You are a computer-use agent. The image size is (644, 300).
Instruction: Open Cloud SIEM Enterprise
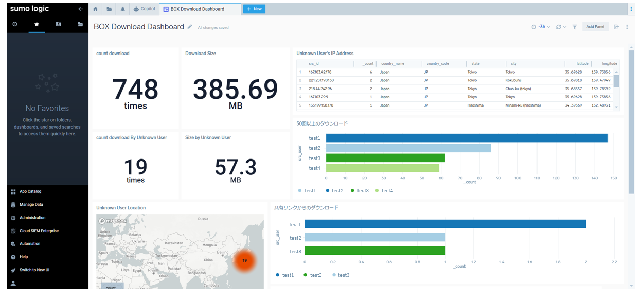[x=39, y=231]
